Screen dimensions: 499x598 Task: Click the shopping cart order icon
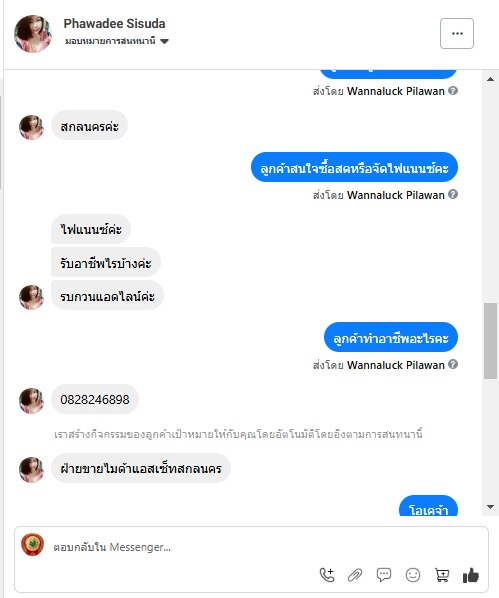442,575
